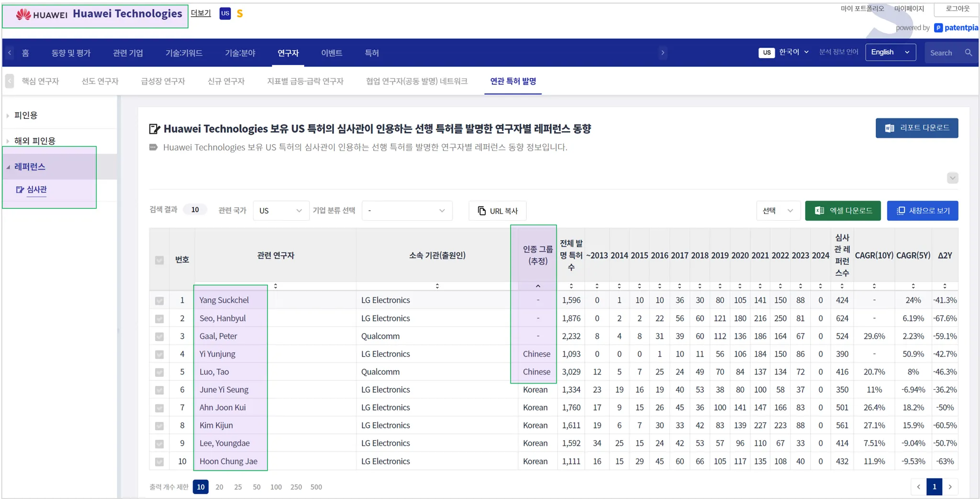
Task: Click the Huawei logo
Action: click(x=42, y=14)
